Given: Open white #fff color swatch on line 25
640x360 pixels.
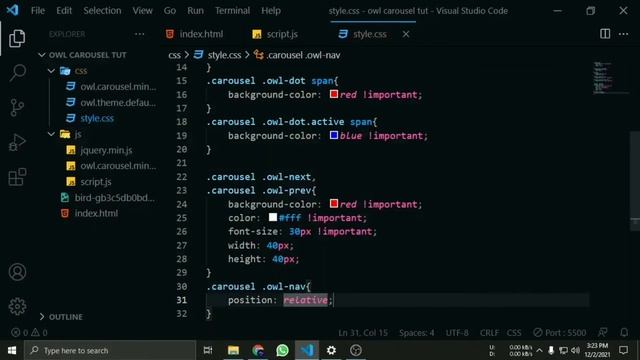Looking at the screenshot, I should point(273,217).
